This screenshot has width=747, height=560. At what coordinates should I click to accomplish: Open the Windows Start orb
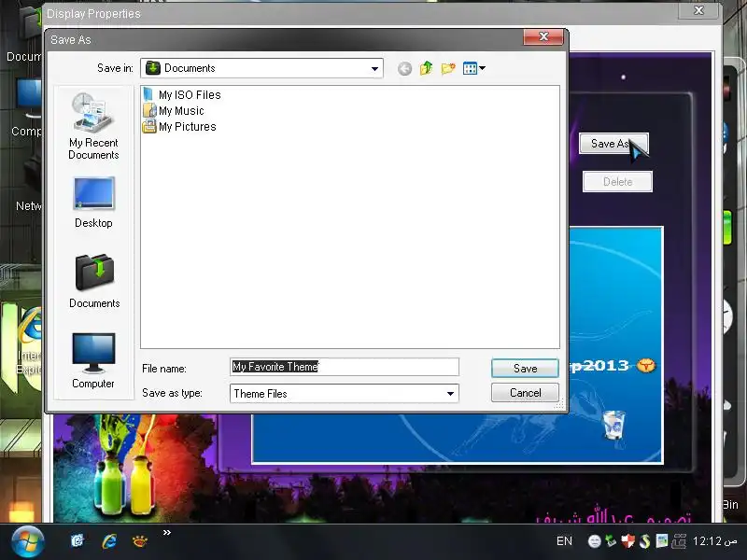click(28, 542)
